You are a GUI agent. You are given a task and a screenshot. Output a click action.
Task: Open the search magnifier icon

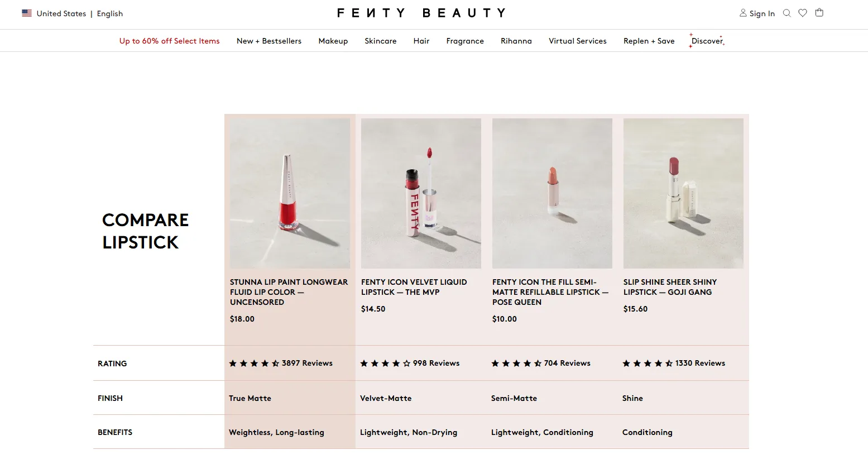point(787,13)
